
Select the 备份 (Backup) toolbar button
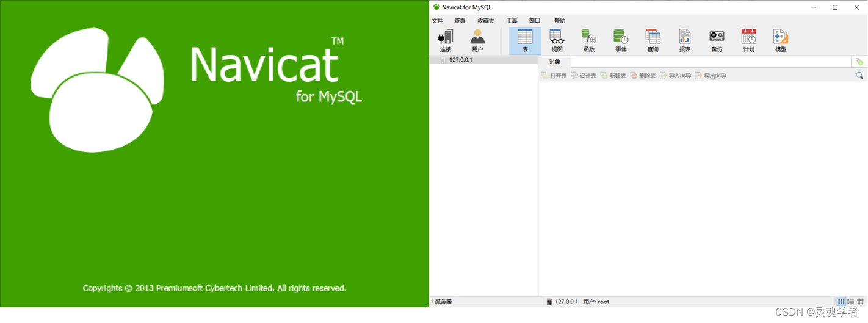(x=717, y=41)
